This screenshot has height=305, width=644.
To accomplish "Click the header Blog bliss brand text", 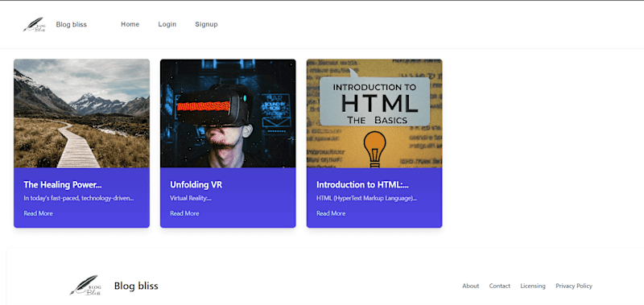I will (x=72, y=24).
